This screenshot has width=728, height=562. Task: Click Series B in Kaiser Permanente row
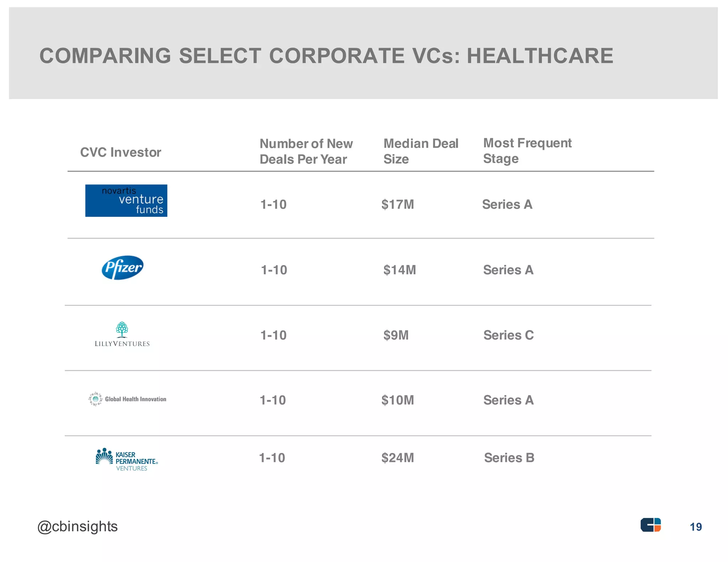(x=509, y=458)
